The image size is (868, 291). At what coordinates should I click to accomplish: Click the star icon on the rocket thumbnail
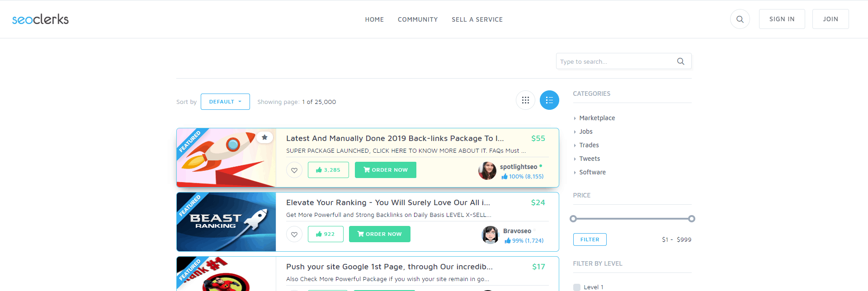pos(264,137)
